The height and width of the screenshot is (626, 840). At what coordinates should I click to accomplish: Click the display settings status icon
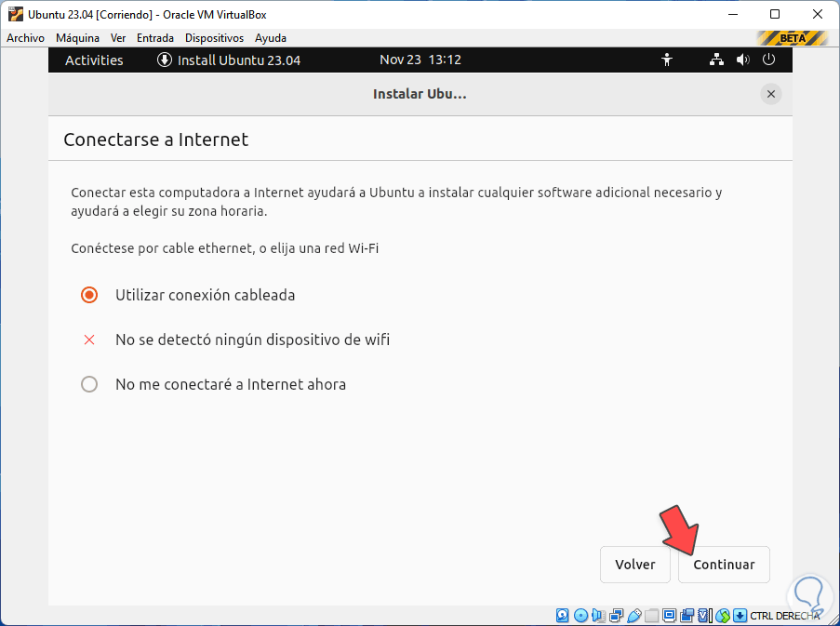(669, 615)
